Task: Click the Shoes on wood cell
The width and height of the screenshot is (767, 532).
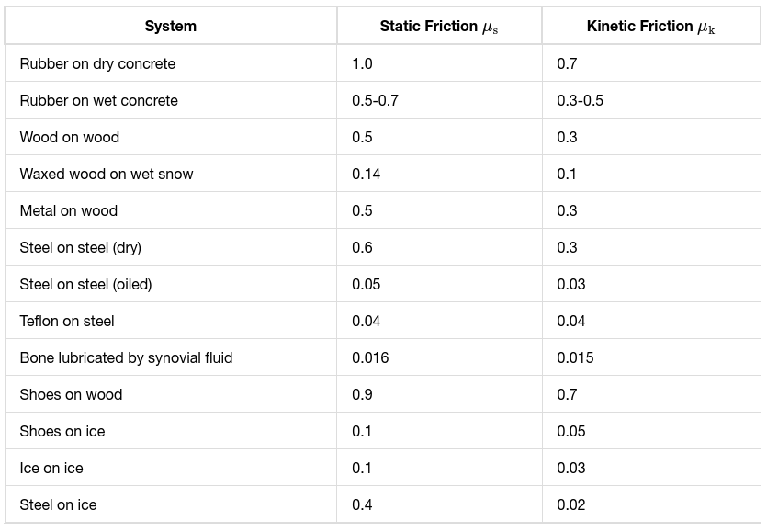Action: point(71,394)
